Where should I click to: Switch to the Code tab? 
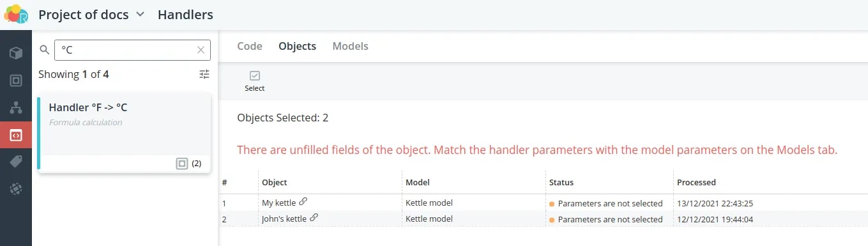pyautogui.click(x=250, y=46)
